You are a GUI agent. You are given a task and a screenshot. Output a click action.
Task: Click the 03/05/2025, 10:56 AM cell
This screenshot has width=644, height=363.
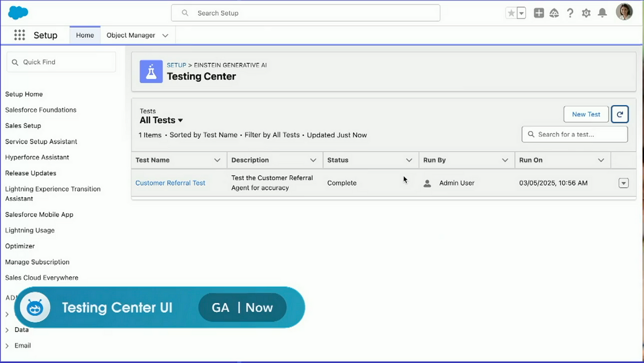click(553, 183)
